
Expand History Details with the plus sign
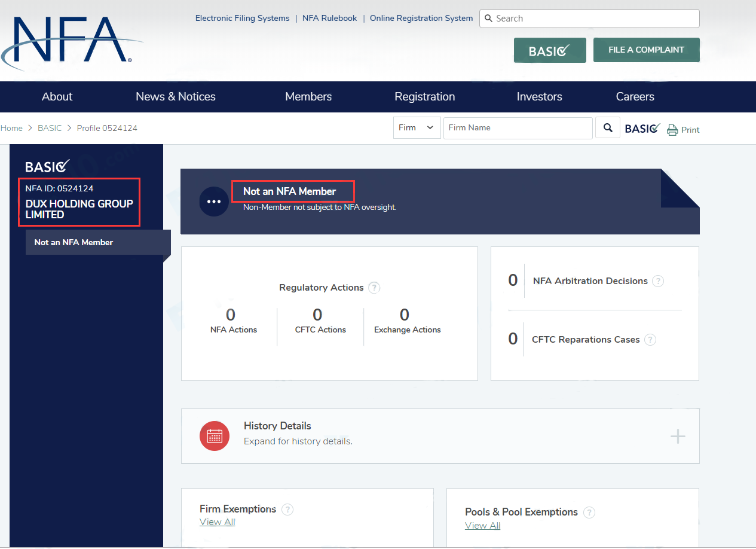point(678,437)
